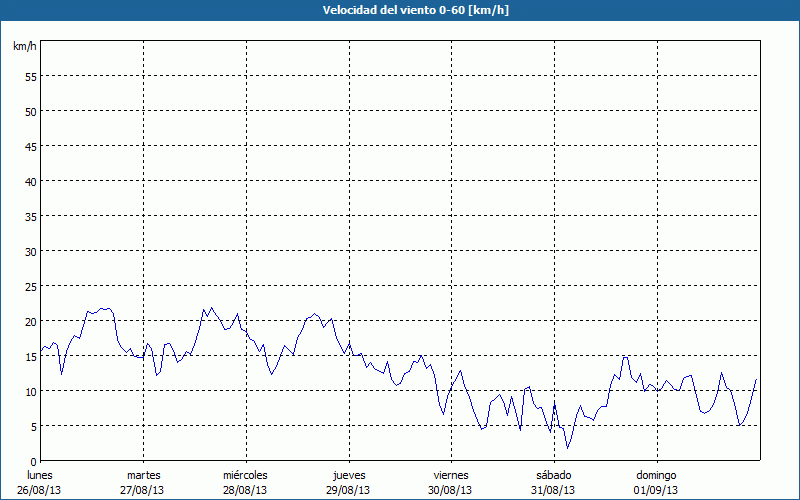Click the 0 origin label on the y-axis
This screenshot has width=800, height=500.
click(33, 461)
